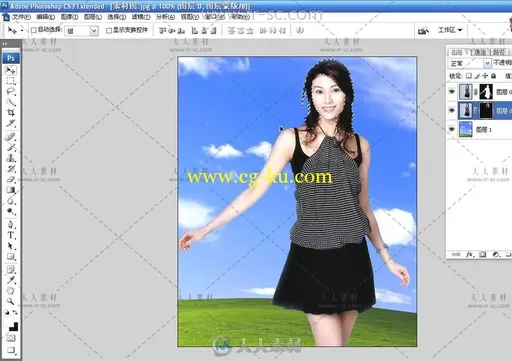Select the Healing Brush tool
The width and height of the screenshot is (512, 361).
(11, 136)
